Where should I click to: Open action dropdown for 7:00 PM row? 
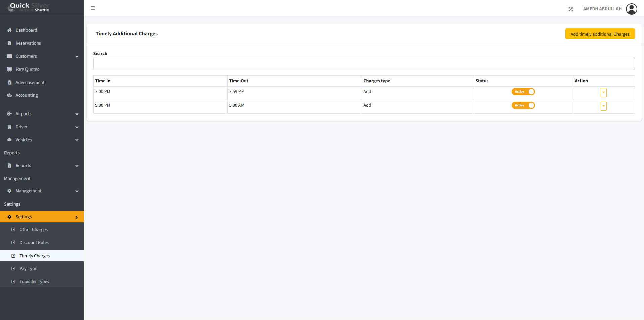(x=603, y=92)
